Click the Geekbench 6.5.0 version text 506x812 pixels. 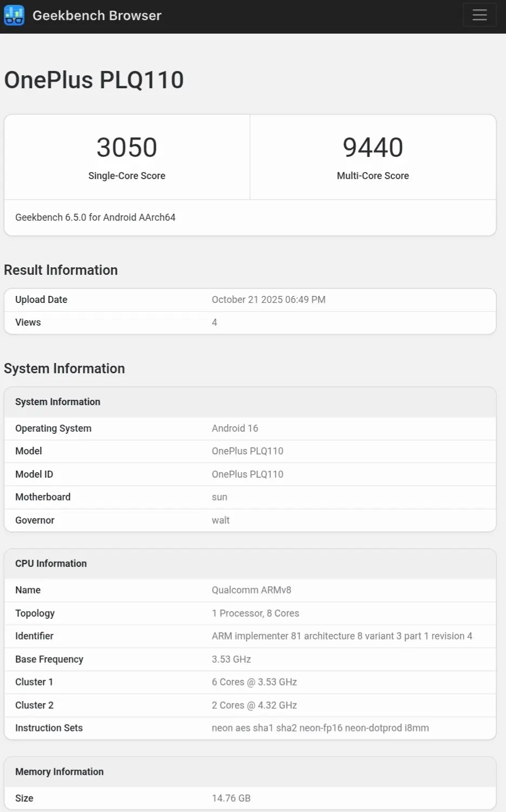click(x=95, y=217)
